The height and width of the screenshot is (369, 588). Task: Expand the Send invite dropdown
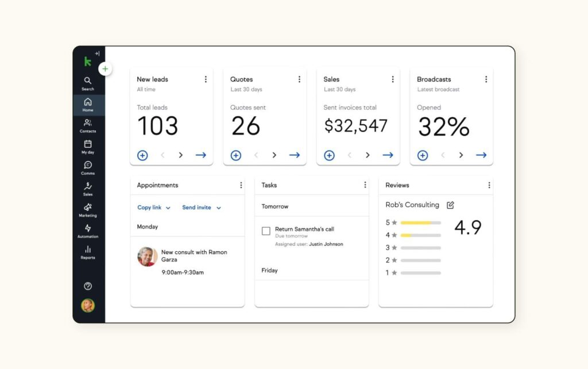pyautogui.click(x=202, y=207)
